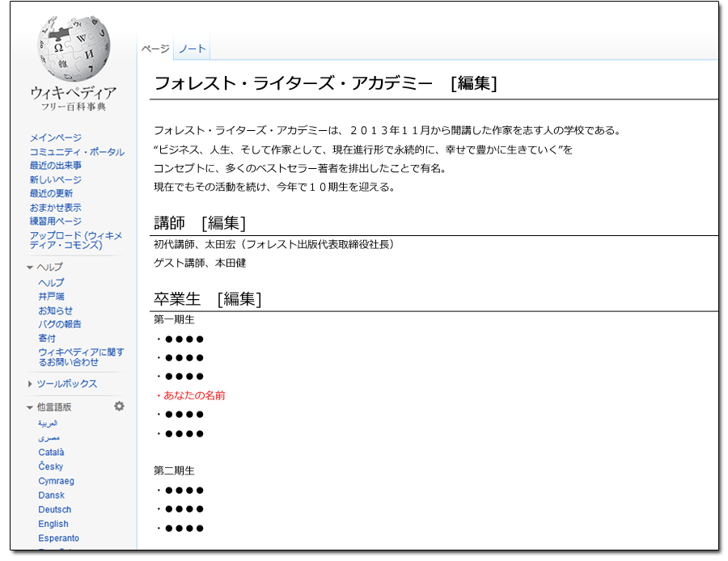Switch to the ページ tab
Viewport: 728px width, 561px height.
coord(155,49)
